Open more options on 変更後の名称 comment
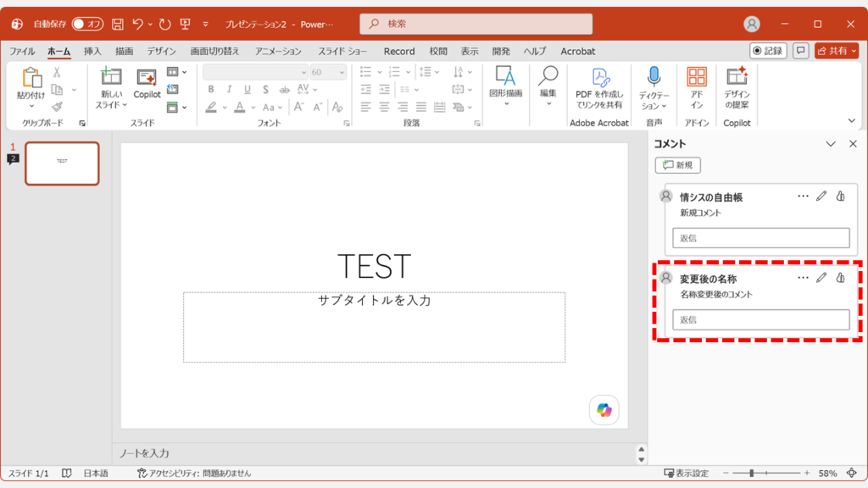Screen dimensions: 868x488 tap(803, 278)
